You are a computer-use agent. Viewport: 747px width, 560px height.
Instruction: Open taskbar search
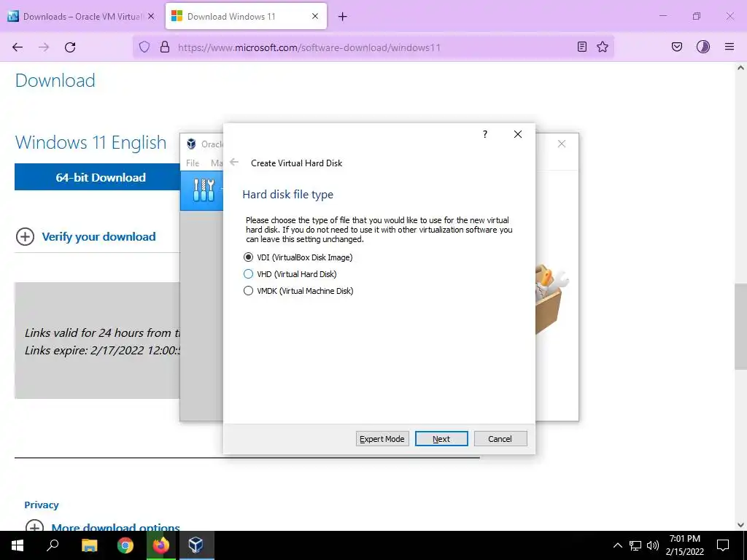click(x=53, y=545)
